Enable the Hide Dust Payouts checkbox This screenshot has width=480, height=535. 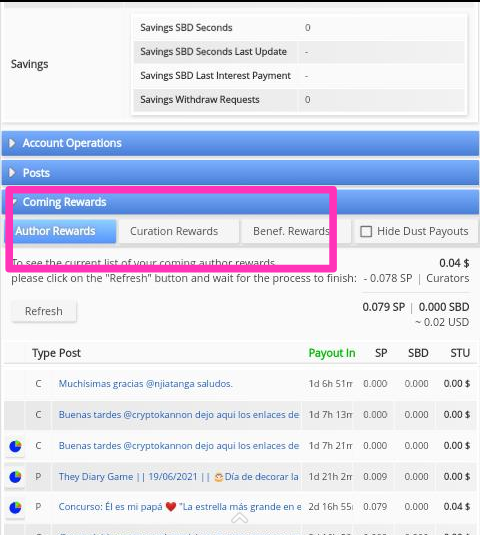[366, 231]
